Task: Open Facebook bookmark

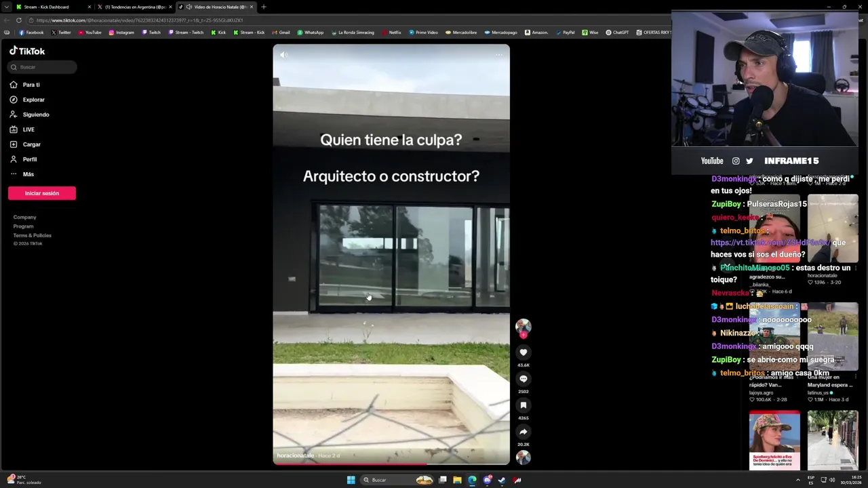Action: (x=31, y=33)
